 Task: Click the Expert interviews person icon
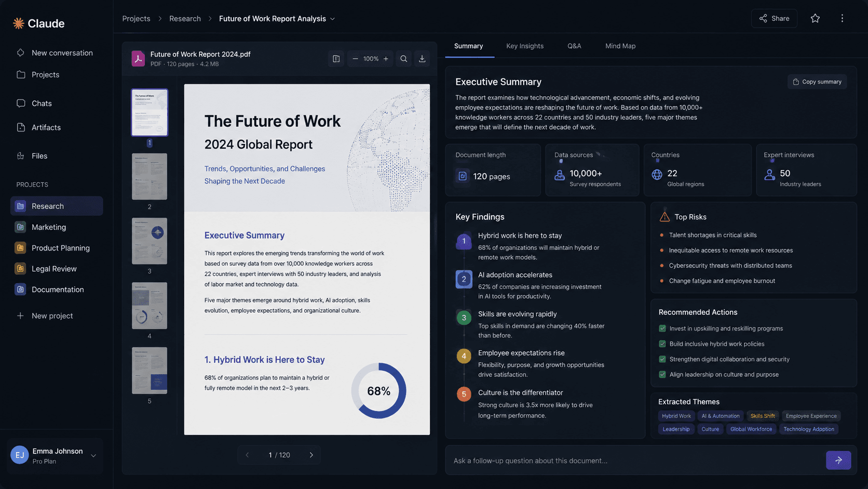tap(769, 175)
